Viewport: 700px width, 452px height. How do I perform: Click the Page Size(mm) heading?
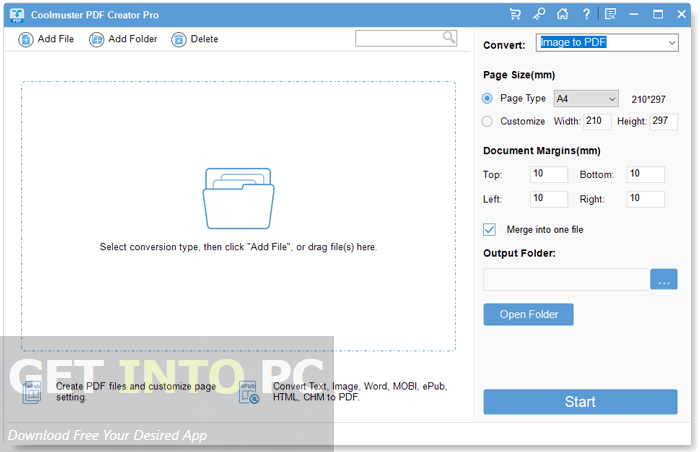pos(519,75)
